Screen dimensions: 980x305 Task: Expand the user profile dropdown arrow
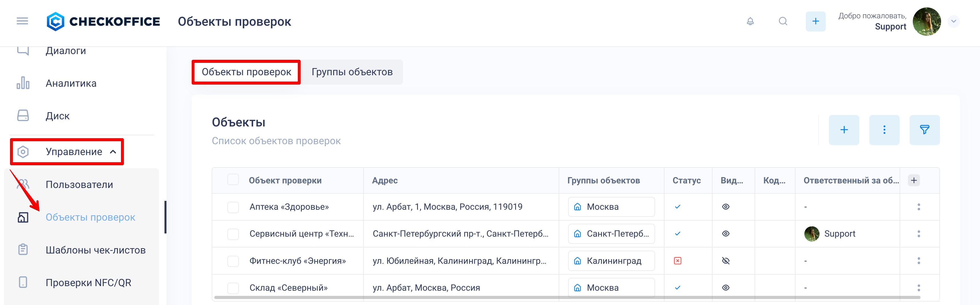tap(953, 21)
